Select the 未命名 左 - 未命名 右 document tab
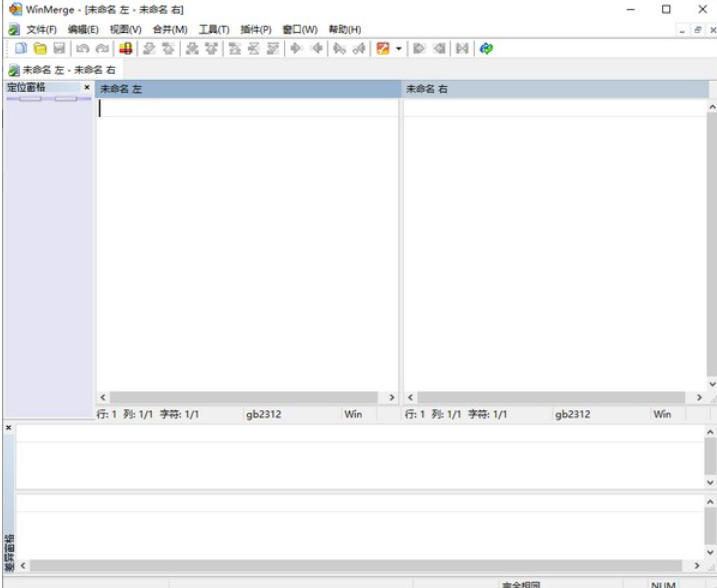 [62, 70]
